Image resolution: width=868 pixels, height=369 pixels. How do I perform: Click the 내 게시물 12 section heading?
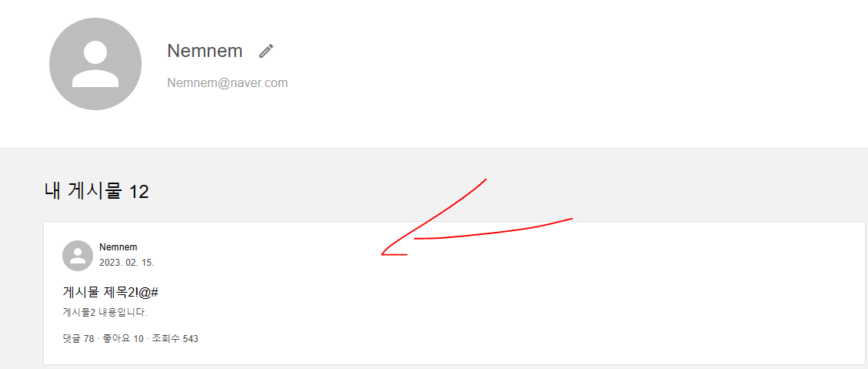coord(96,192)
